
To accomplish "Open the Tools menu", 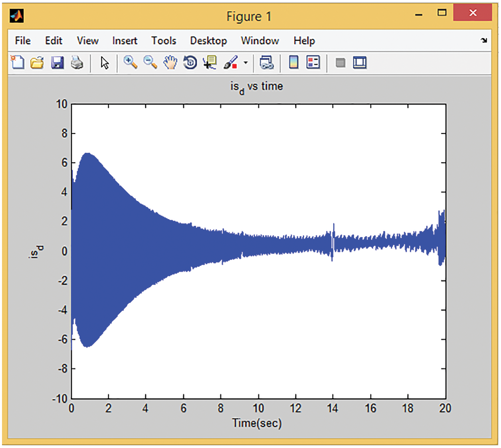I will click(x=164, y=41).
